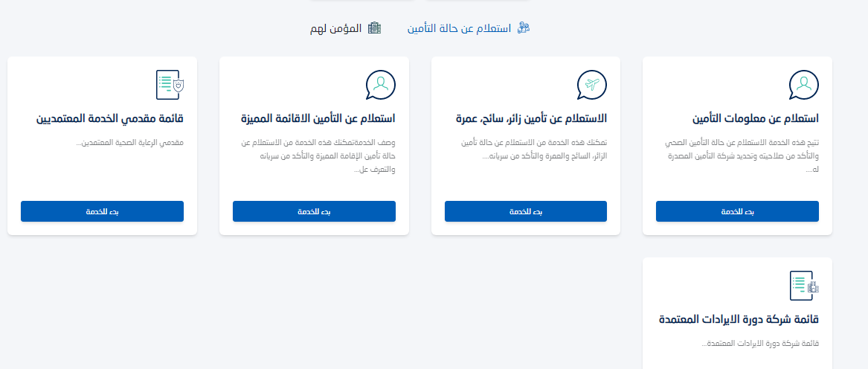This screenshot has width=868, height=369.
Task: Switch to the استعلام عن حالة التأمين tab
Action: [459, 28]
